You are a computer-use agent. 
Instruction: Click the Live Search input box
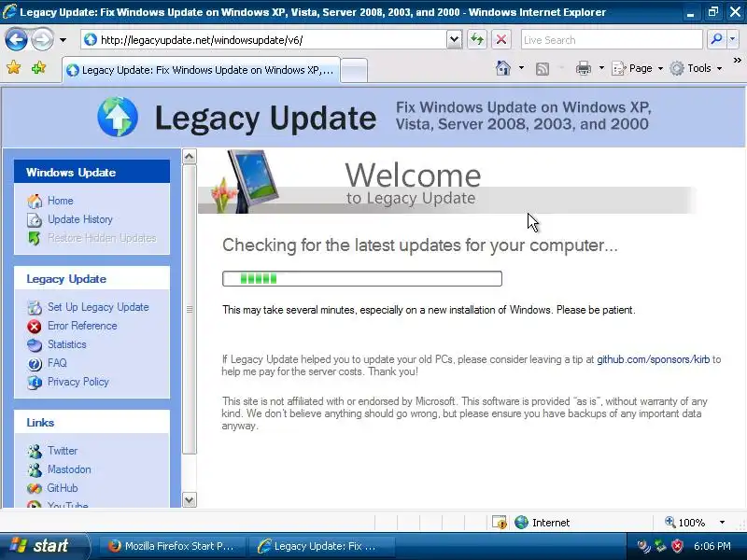click(612, 40)
